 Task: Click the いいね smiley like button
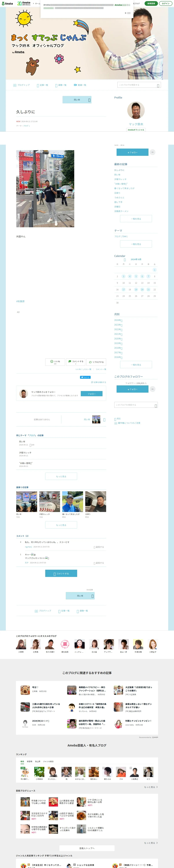(x=55, y=362)
